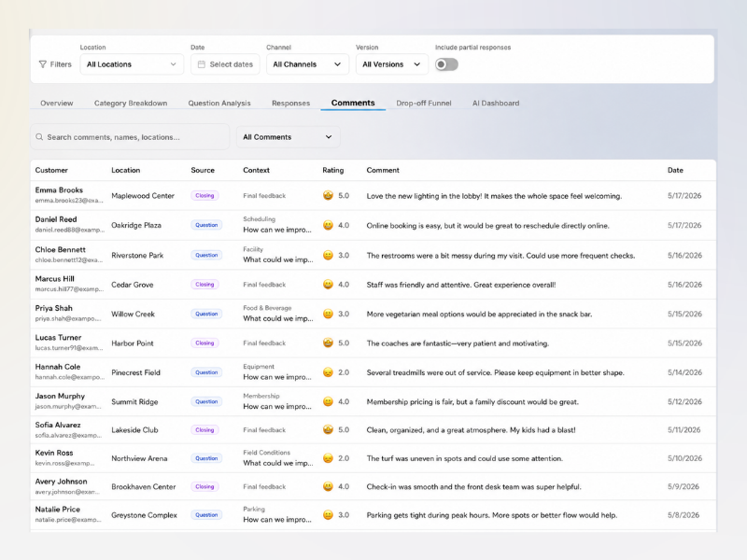Click Marcus Hill's 4.0 rating emoji
Image resolution: width=747 pixels, height=560 pixels.
(x=328, y=285)
